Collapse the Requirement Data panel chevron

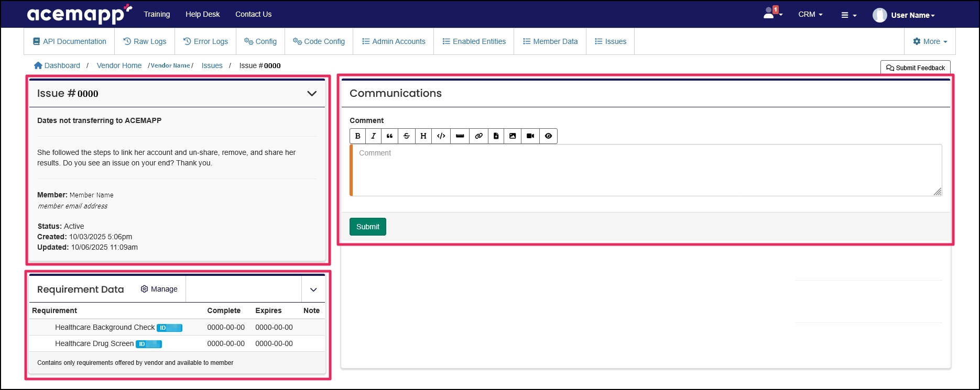(x=313, y=289)
